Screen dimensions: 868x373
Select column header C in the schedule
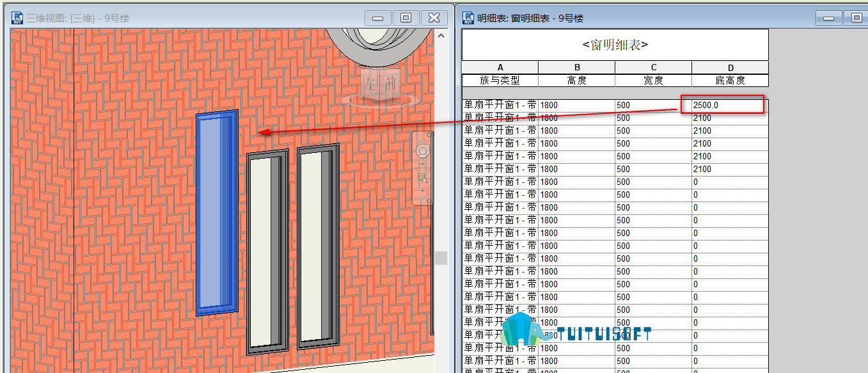tap(654, 68)
